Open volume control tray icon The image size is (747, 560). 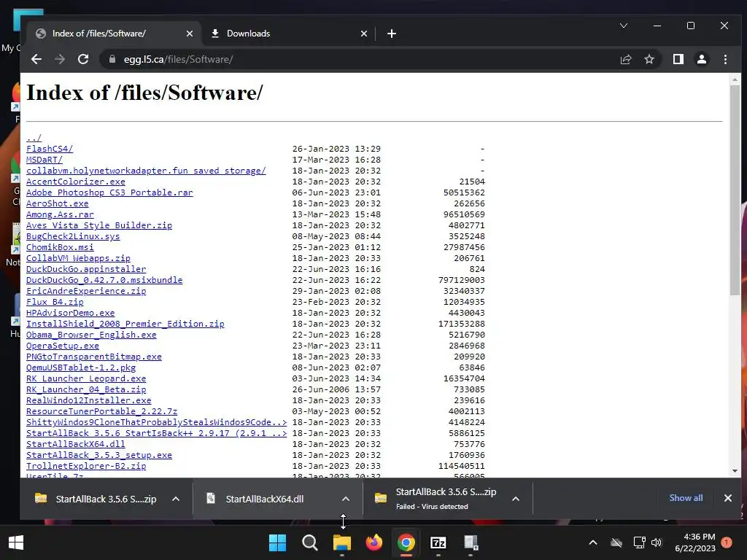657,542
